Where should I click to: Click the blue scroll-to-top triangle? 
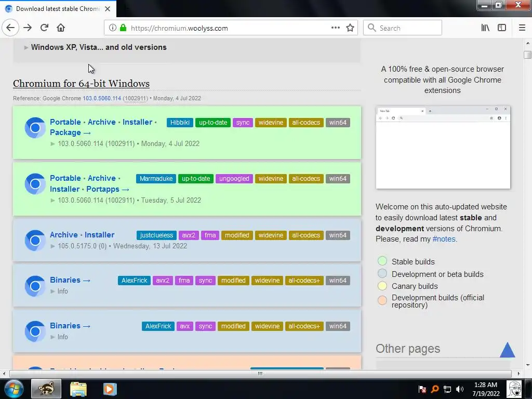[507, 350]
